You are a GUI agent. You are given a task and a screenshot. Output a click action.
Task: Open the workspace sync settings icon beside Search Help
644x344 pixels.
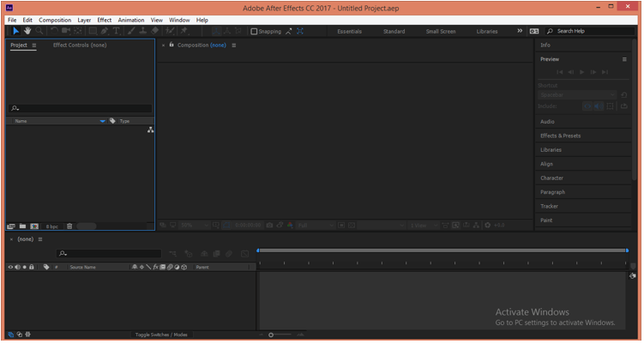coord(534,31)
